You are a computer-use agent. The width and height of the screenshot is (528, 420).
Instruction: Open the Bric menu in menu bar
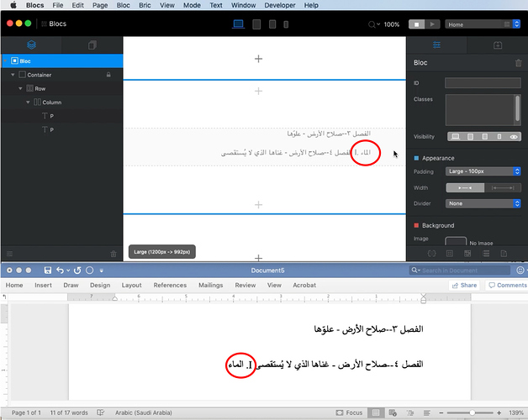[x=145, y=5]
